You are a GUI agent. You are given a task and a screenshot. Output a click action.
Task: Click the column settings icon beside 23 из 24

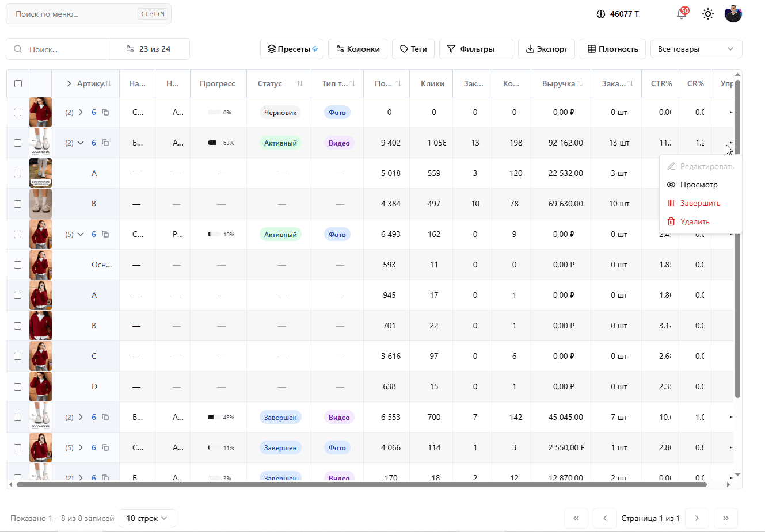point(130,49)
